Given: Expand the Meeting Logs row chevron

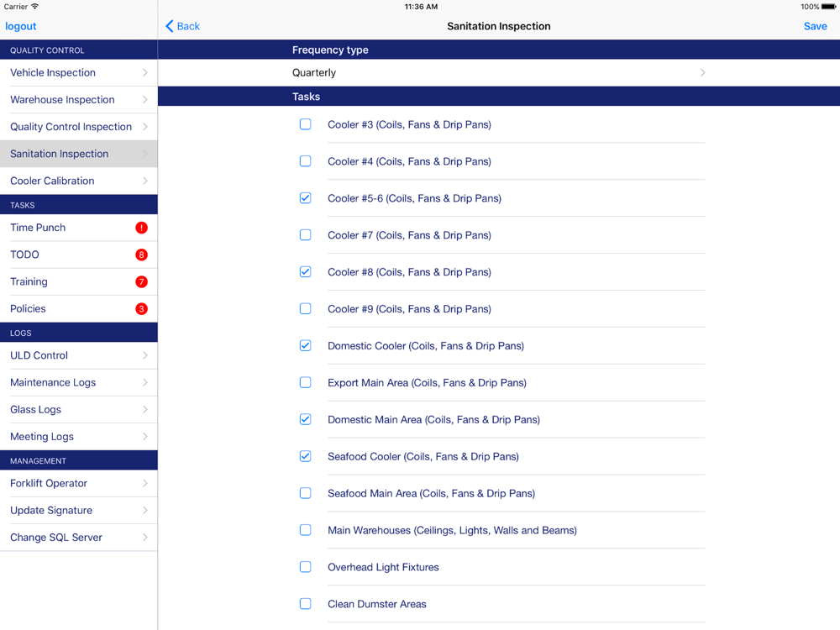Looking at the screenshot, I should pos(145,437).
